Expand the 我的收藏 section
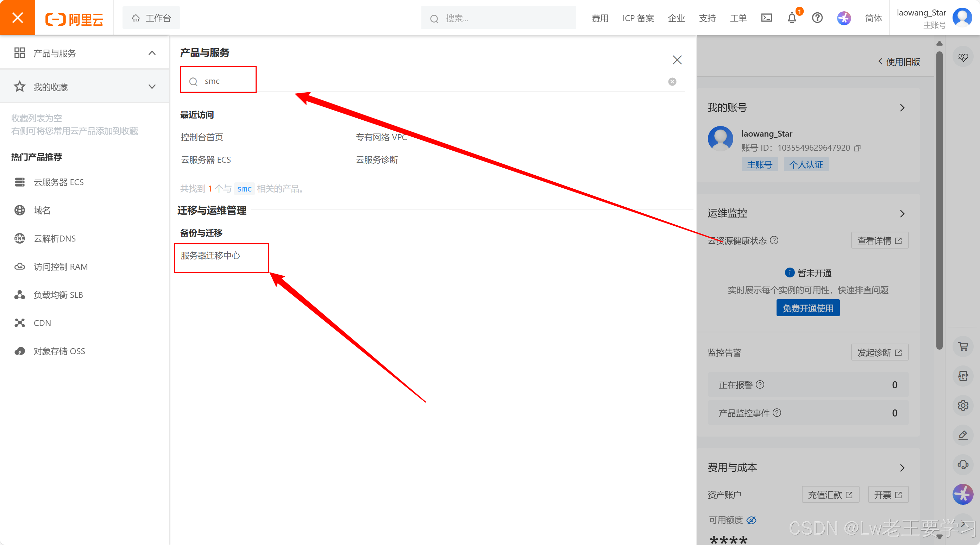 (152, 87)
